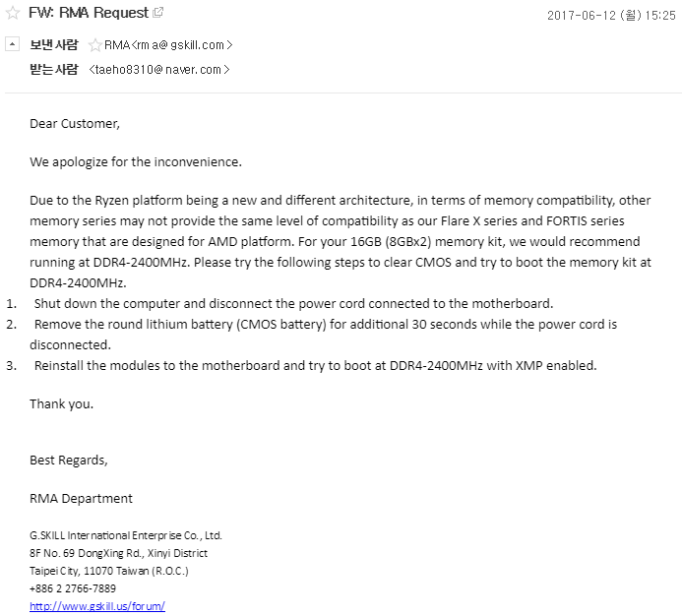682x616 pixels.
Task: Click the 보낸사람 sender label
Action: tap(54, 45)
